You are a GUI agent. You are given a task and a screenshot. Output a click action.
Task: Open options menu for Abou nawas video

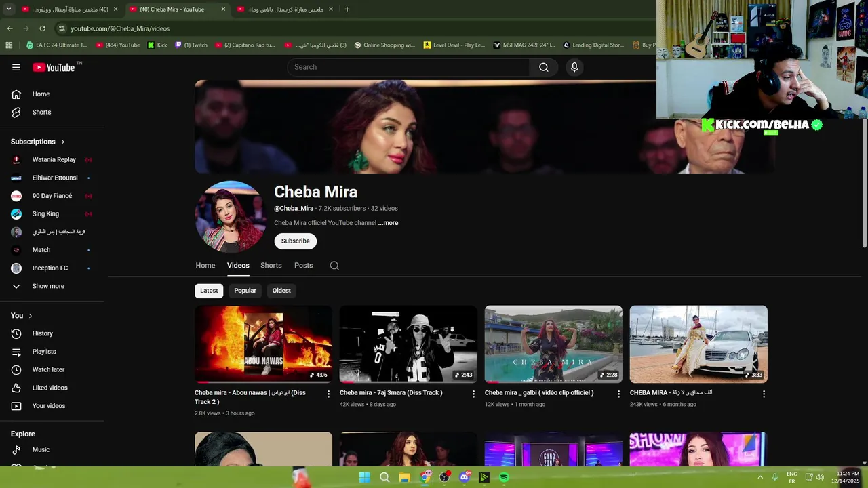point(329,394)
